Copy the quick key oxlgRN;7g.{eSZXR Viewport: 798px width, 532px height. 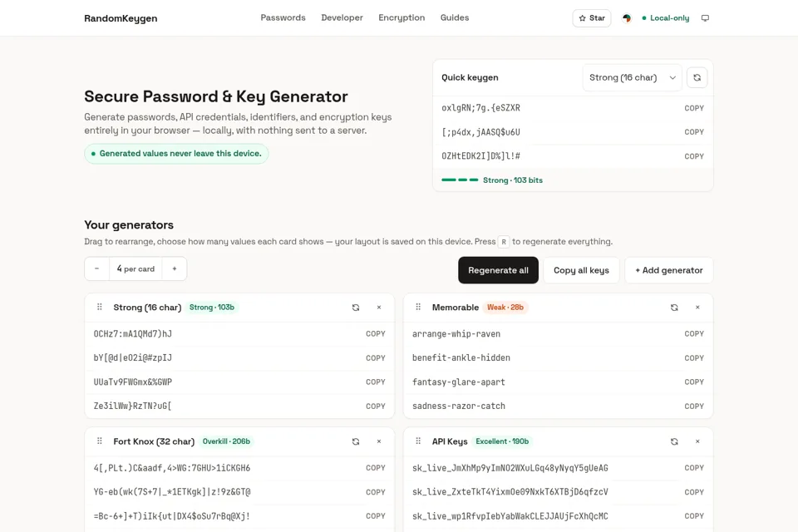tap(693, 108)
